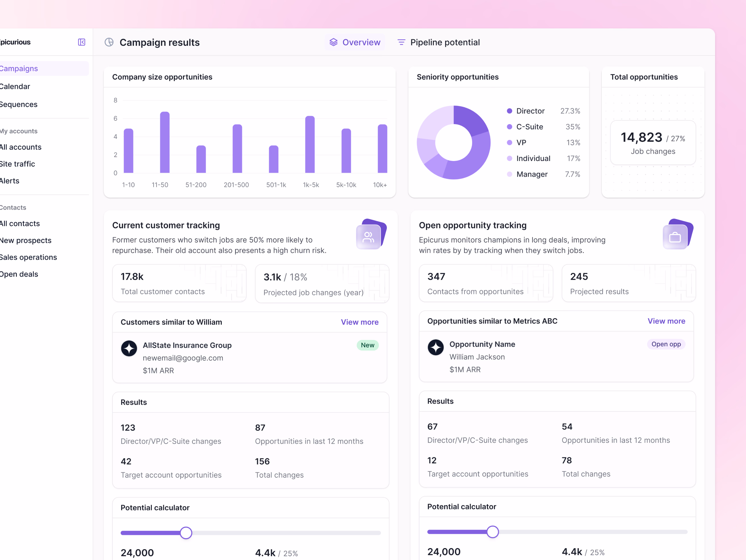Select the C-Suite legend dot
This screenshot has width=746, height=560.
point(509,127)
